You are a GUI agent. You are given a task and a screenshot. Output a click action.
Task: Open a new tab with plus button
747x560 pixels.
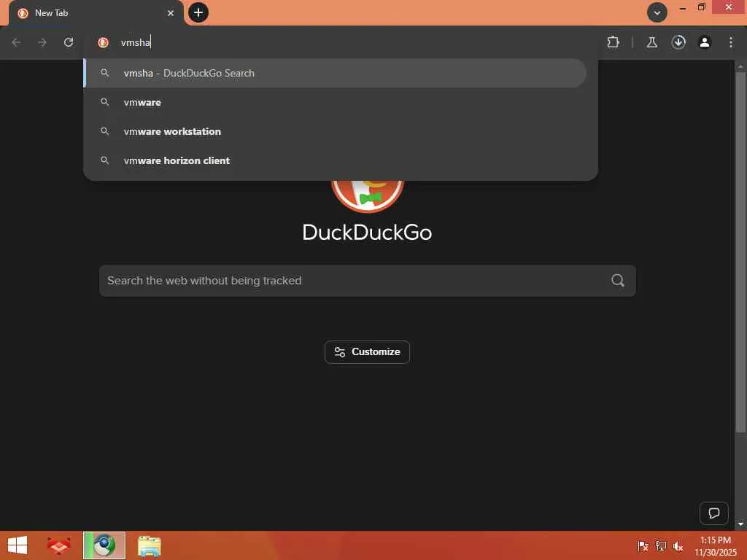(x=198, y=12)
